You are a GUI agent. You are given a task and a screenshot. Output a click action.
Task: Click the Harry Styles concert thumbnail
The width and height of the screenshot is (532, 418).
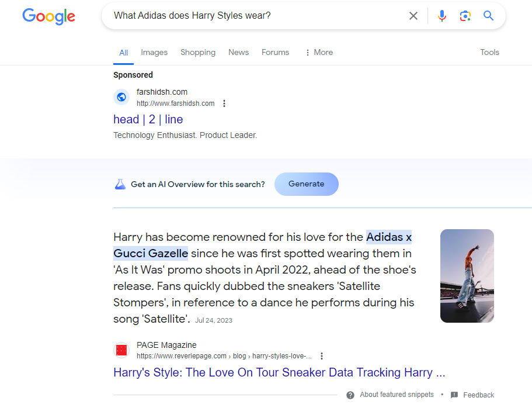tap(467, 276)
